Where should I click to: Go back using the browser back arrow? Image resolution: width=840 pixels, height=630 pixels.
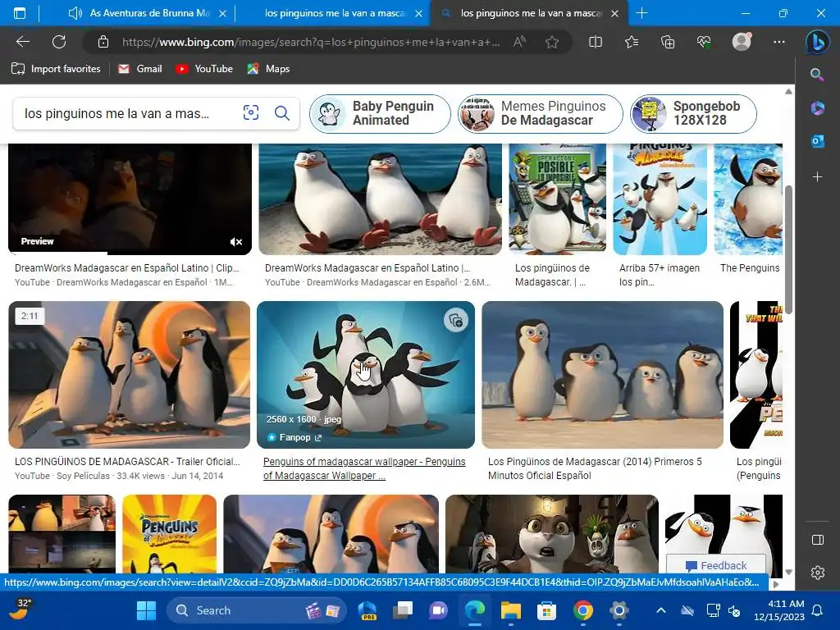click(x=23, y=42)
